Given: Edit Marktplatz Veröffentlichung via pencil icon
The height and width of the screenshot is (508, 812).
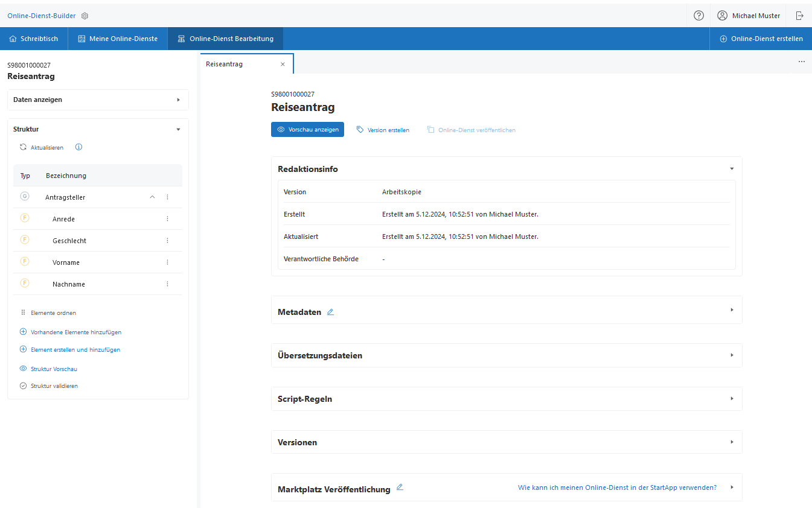Looking at the screenshot, I should click(x=400, y=487).
